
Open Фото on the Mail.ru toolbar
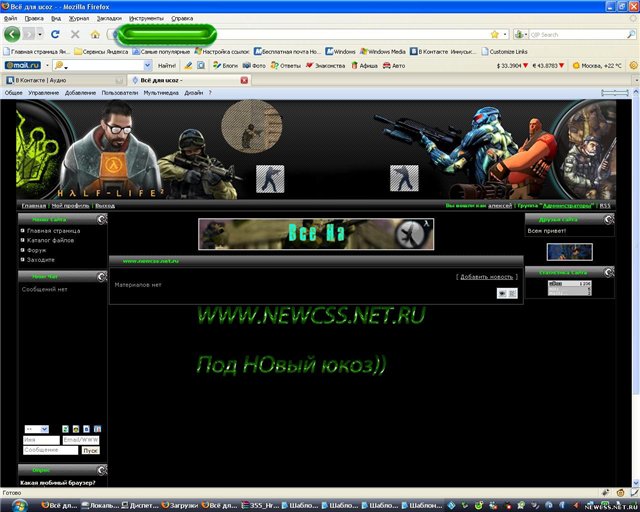tap(254, 65)
